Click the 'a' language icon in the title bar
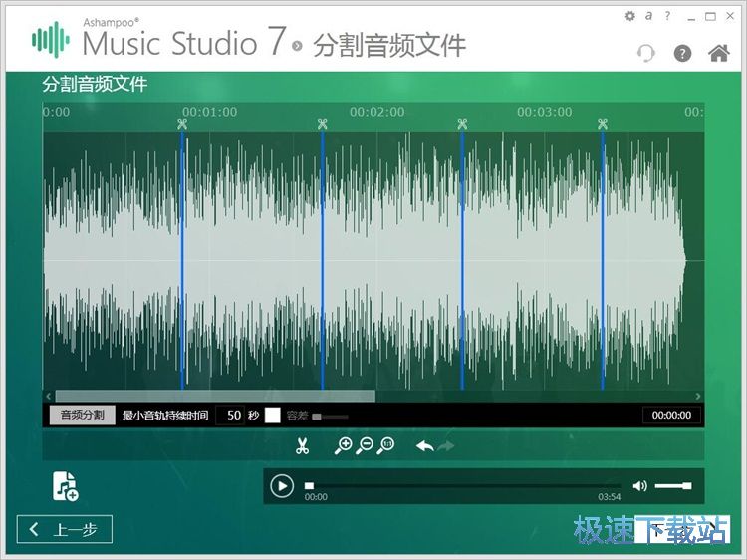747x560 pixels. point(648,16)
